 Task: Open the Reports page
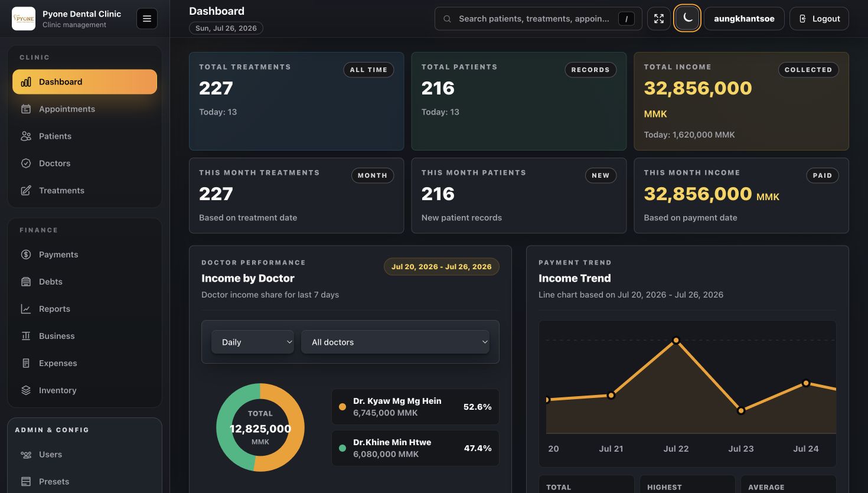pyautogui.click(x=84, y=309)
